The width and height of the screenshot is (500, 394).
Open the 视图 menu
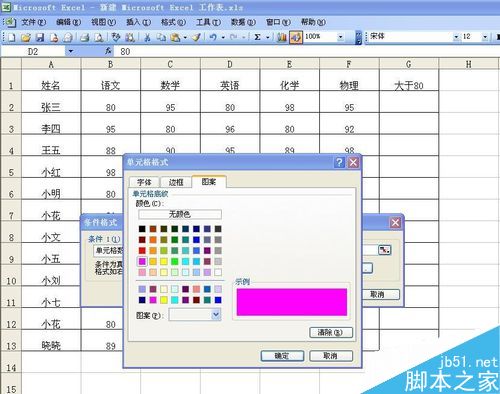pyautogui.click(x=103, y=22)
